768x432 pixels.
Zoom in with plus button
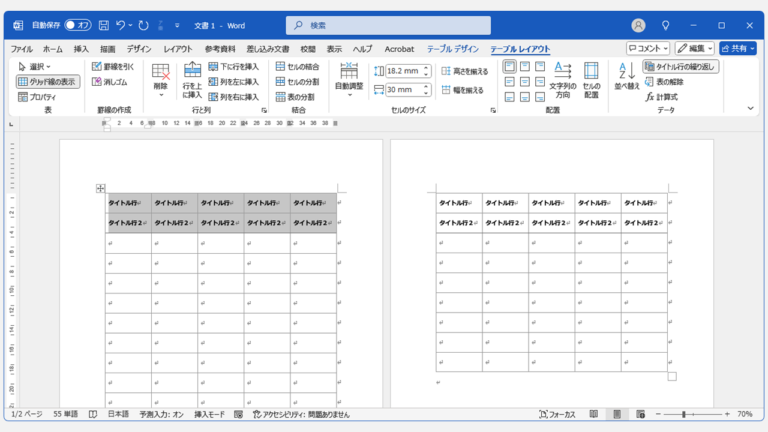point(727,414)
